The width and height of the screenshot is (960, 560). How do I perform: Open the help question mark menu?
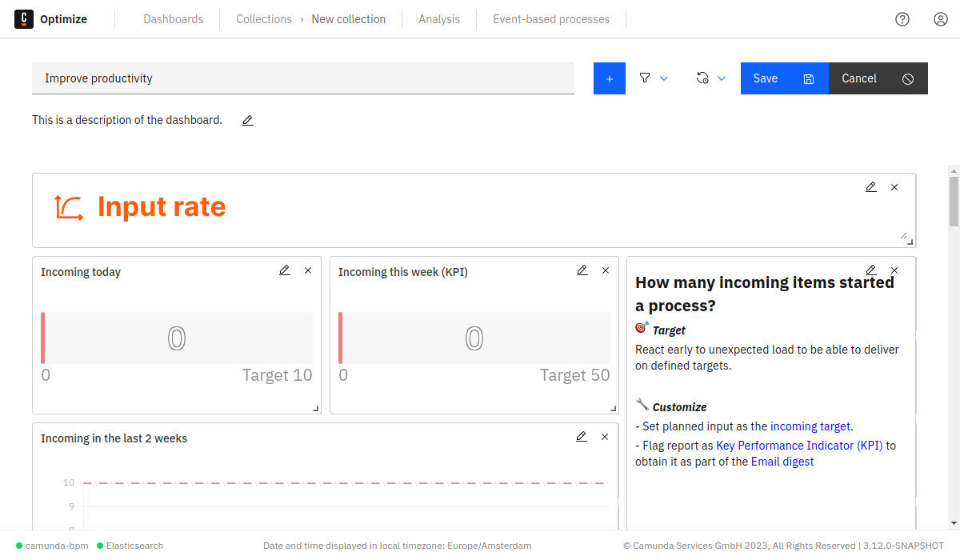pos(902,19)
